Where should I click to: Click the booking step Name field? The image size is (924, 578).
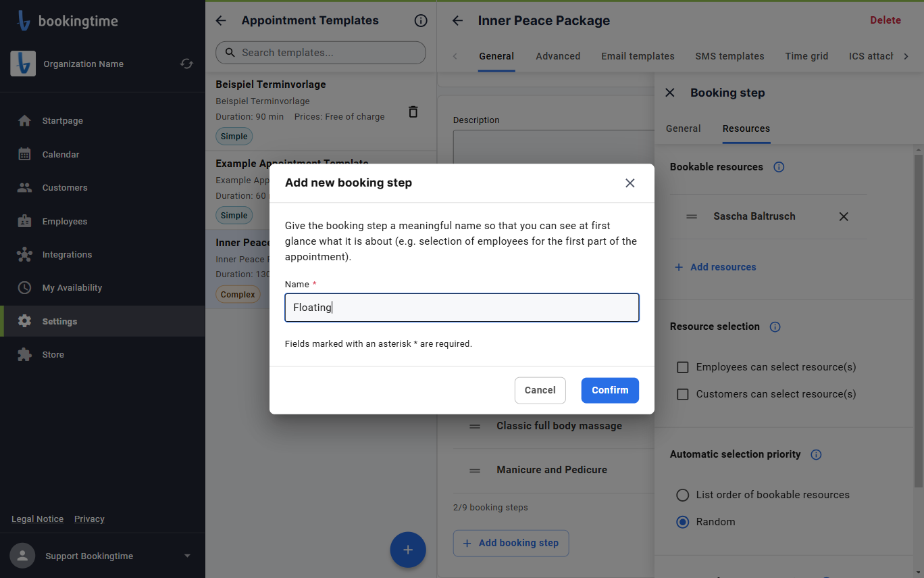(x=462, y=308)
